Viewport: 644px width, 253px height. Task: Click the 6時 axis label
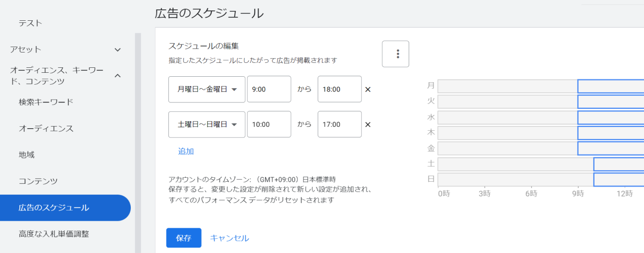click(531, 194)
